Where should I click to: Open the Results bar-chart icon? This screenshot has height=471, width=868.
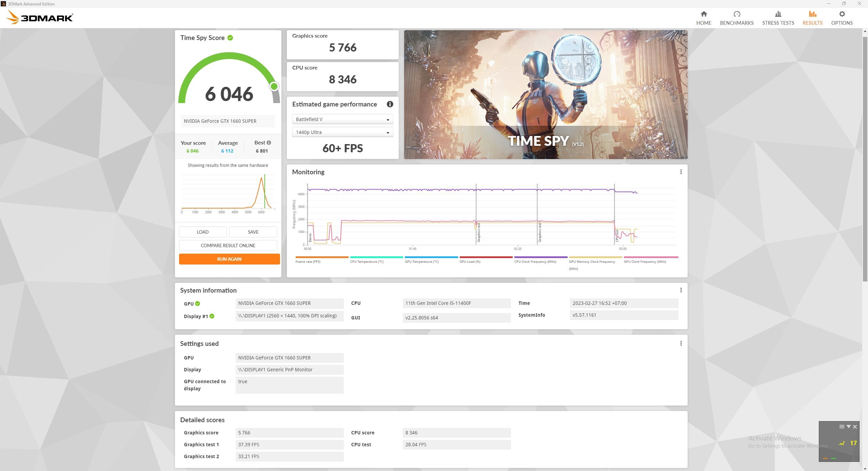coord(812,14)
